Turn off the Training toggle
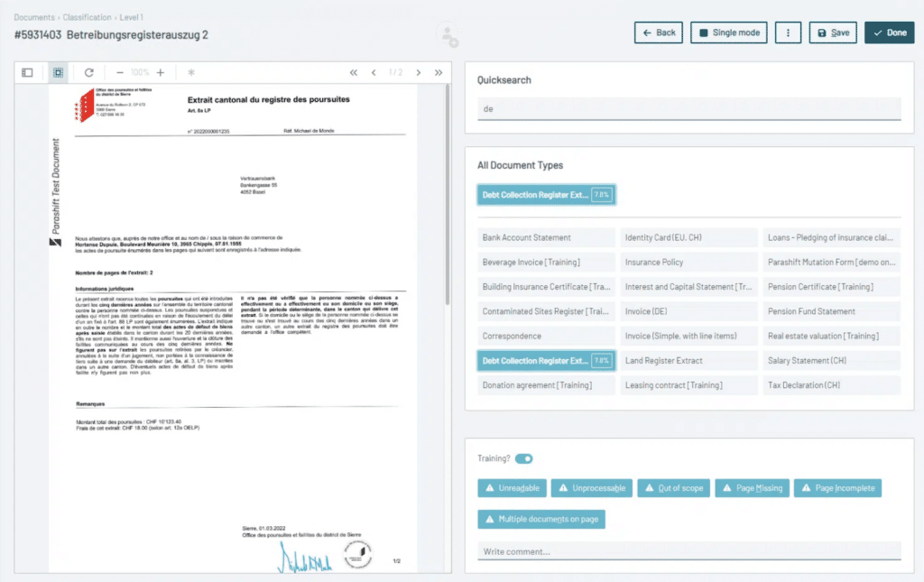Viewport: 924px width, 582px height. [523, 458]
